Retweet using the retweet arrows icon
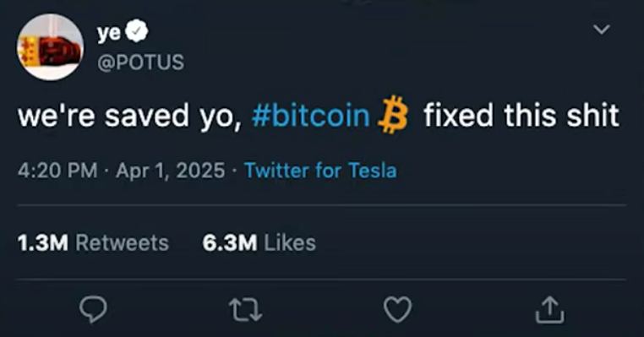 coord(245,310)
